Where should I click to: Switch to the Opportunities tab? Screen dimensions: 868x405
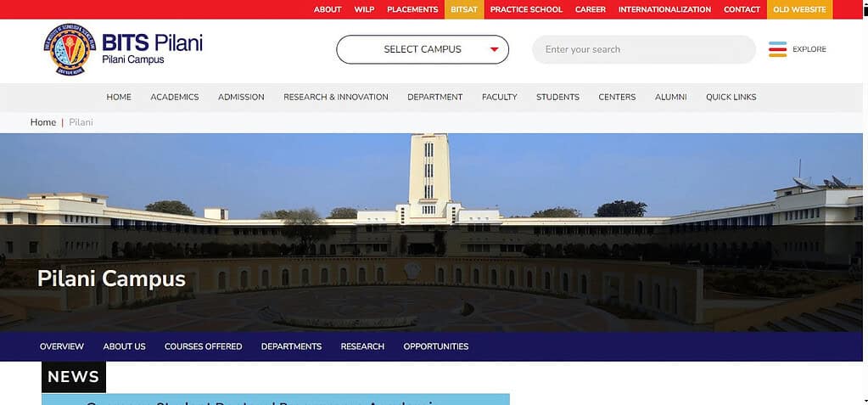435,346
